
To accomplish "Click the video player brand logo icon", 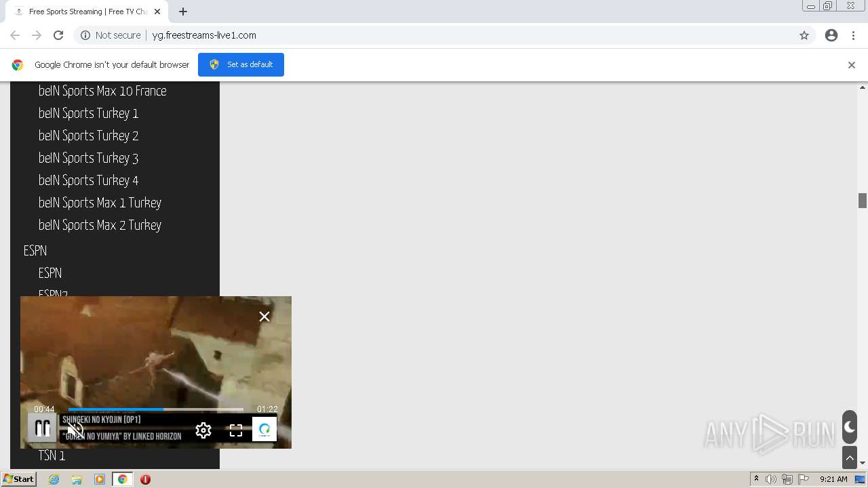I will click(264, 429).
